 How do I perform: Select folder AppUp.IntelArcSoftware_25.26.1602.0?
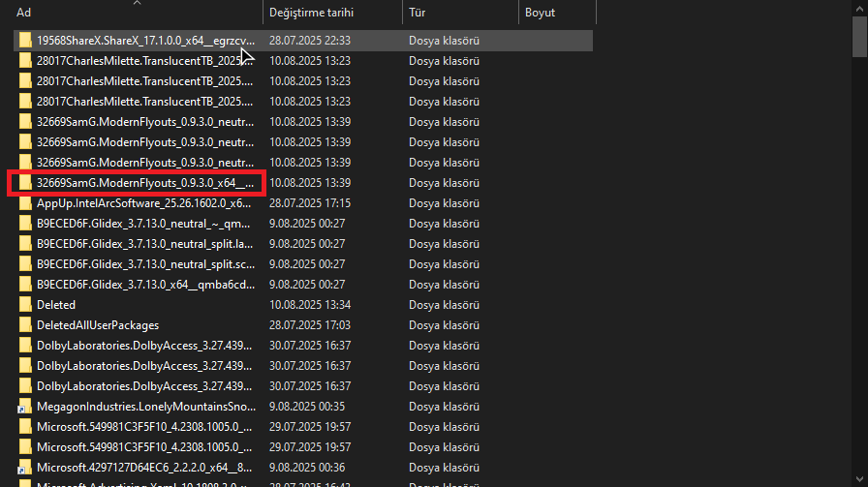[144, 203]
